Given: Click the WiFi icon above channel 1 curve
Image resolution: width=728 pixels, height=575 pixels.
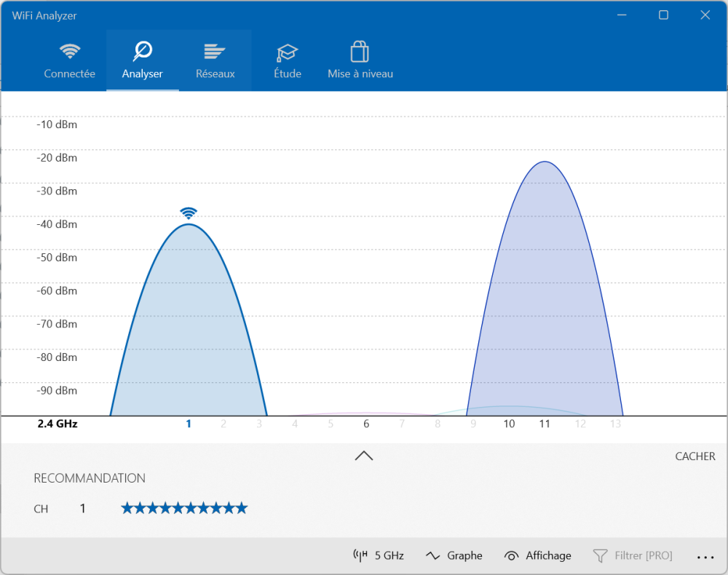Looking at the screenshot, I should 189,213.
